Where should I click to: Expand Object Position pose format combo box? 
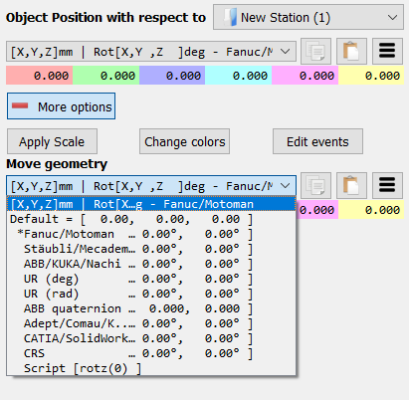coord(151,52)
